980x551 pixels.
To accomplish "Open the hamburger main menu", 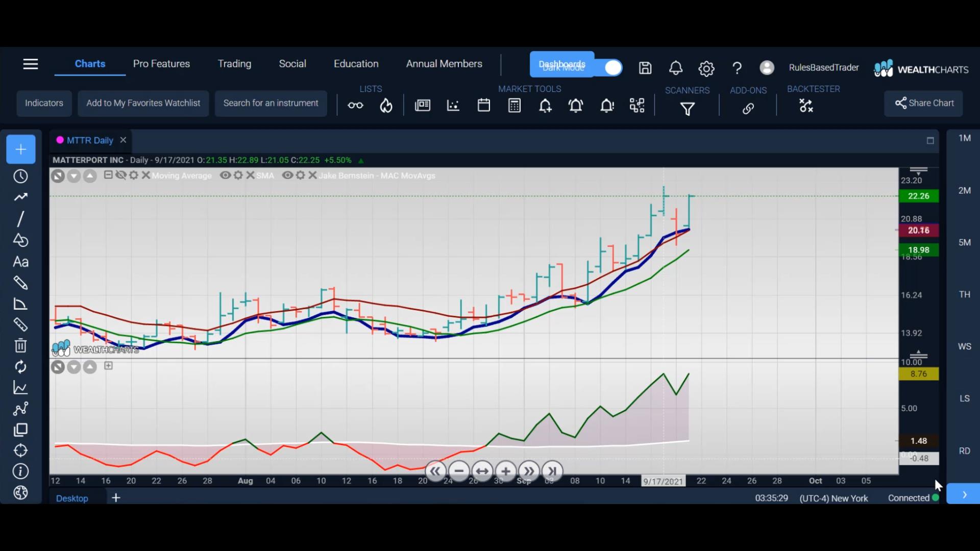I will tap(31, 64).
